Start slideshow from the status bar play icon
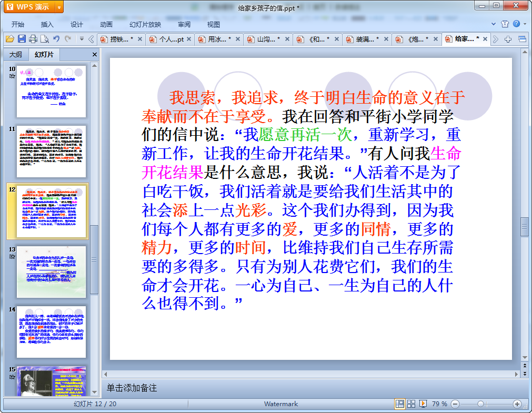This screenshot has width=532, height=413. pos(423,404)
